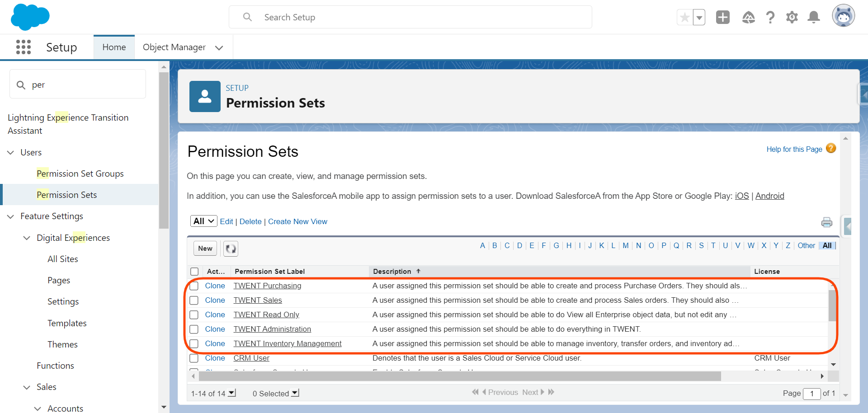Select the header checkbox to select all rows
The height and width of the screenshot is (413, 868).
[194, 271]
